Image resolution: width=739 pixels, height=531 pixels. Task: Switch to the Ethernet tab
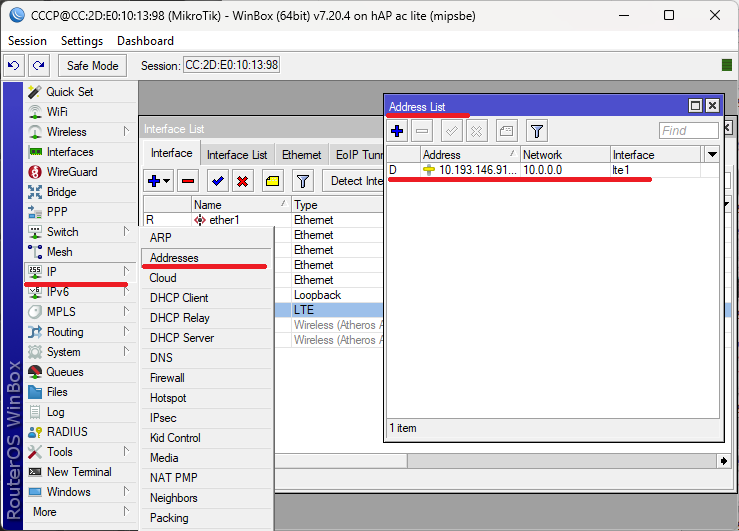tap(301, 155)
